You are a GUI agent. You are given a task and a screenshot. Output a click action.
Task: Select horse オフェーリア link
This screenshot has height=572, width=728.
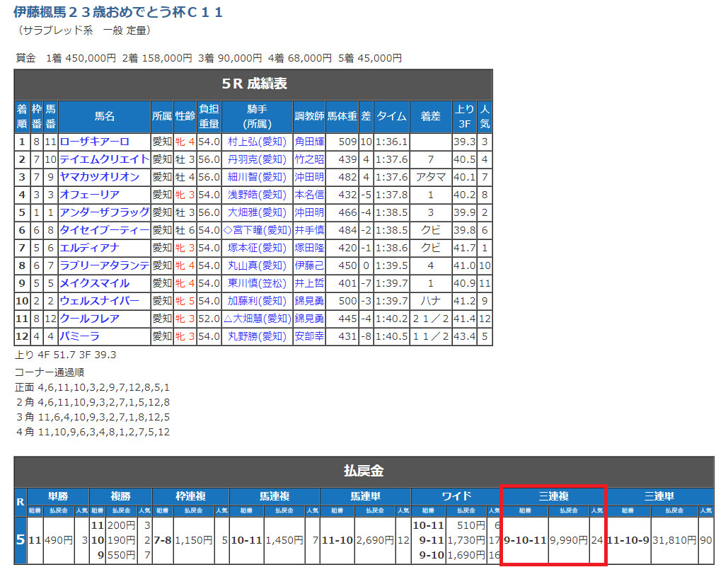[x=89, y=195]
